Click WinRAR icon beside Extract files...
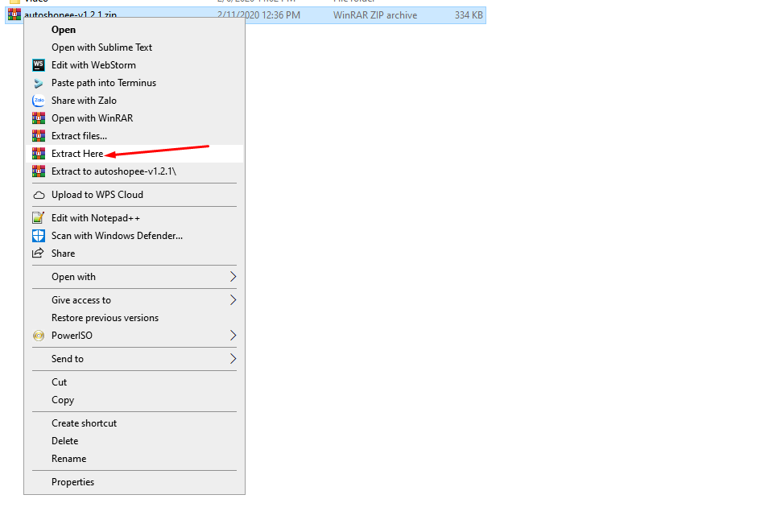The width and height of the screenshot is (781, 532). point(39,136)
